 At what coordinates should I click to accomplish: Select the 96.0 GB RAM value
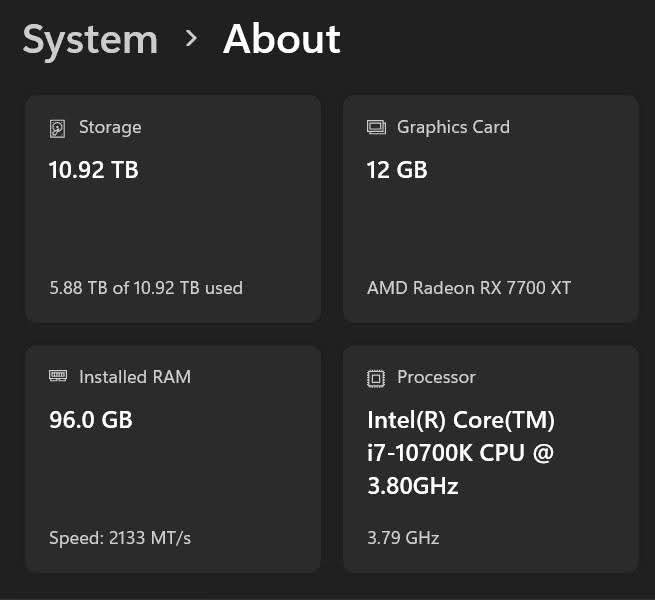91,420
